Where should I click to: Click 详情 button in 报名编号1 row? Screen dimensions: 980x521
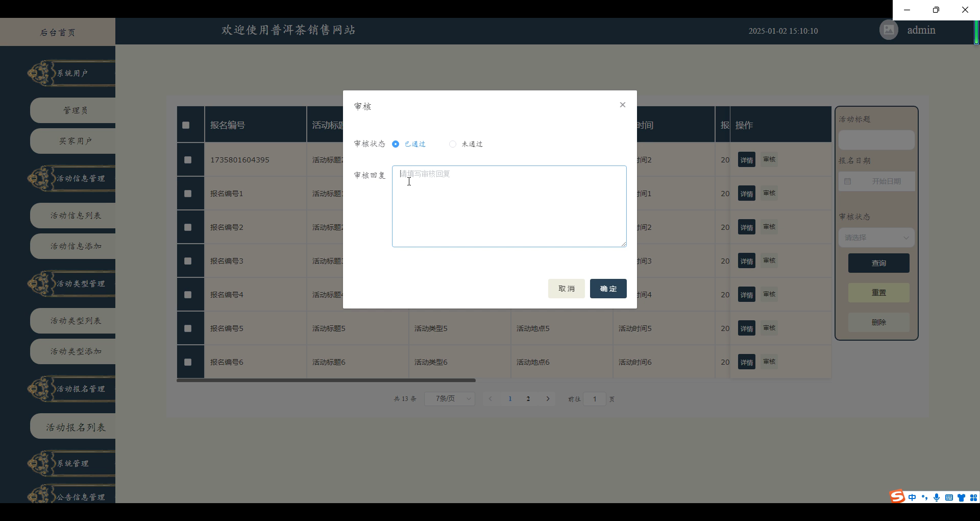(747, 194)
